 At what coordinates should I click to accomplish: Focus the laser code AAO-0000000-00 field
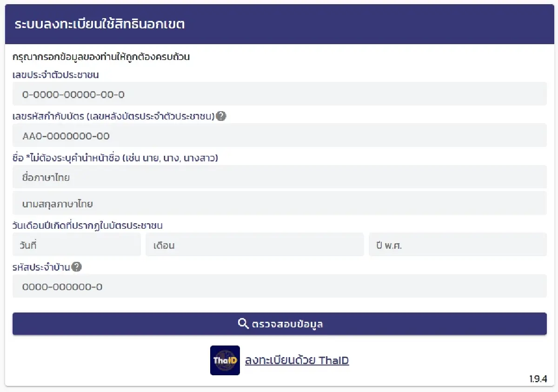pyautogui.click(x=279, y=135)
